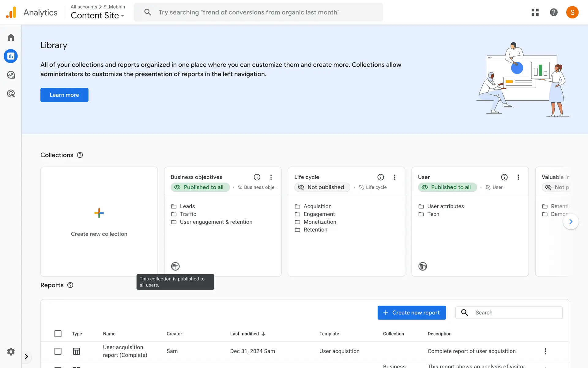Click info icon on Life cycle card
Viewport: 588px width, 368px height.
(380, 177)
